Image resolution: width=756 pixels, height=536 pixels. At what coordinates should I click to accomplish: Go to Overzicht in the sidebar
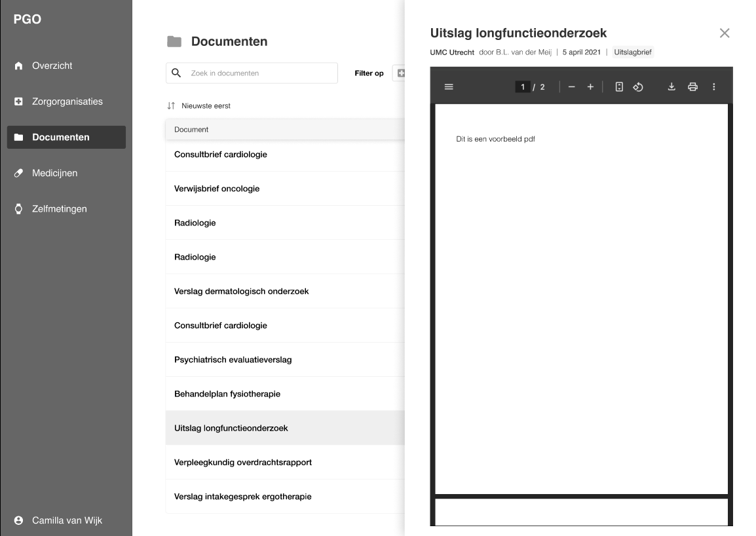tap(52, 66)
